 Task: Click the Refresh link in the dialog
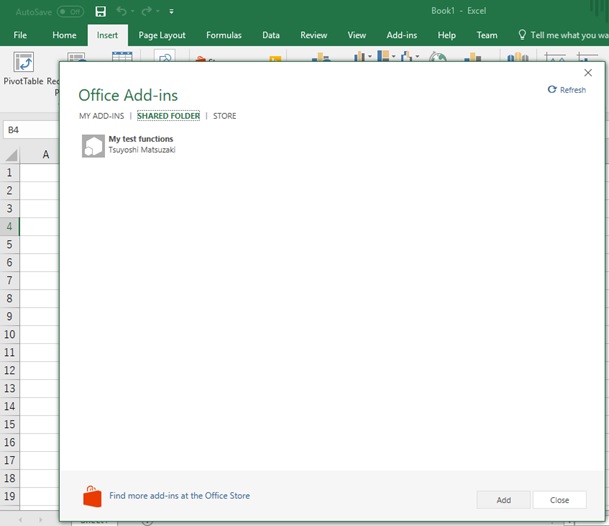[x=567, y=90]
